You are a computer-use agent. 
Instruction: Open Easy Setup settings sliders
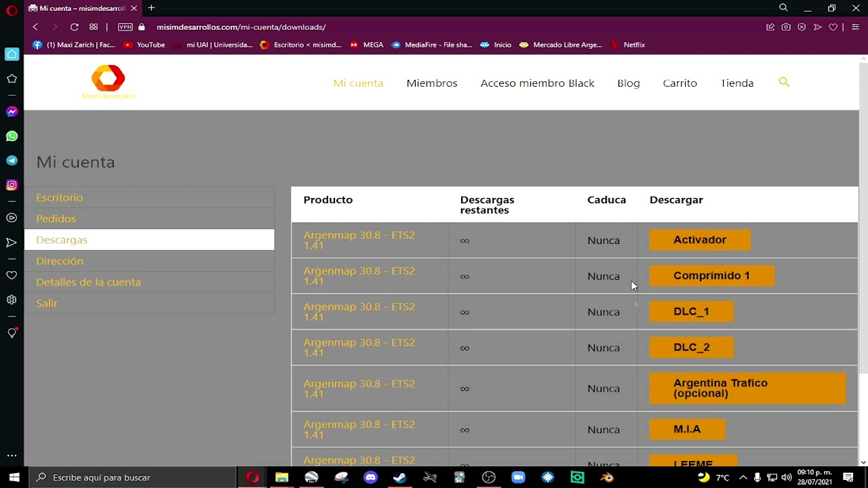[x=855, y=27]
